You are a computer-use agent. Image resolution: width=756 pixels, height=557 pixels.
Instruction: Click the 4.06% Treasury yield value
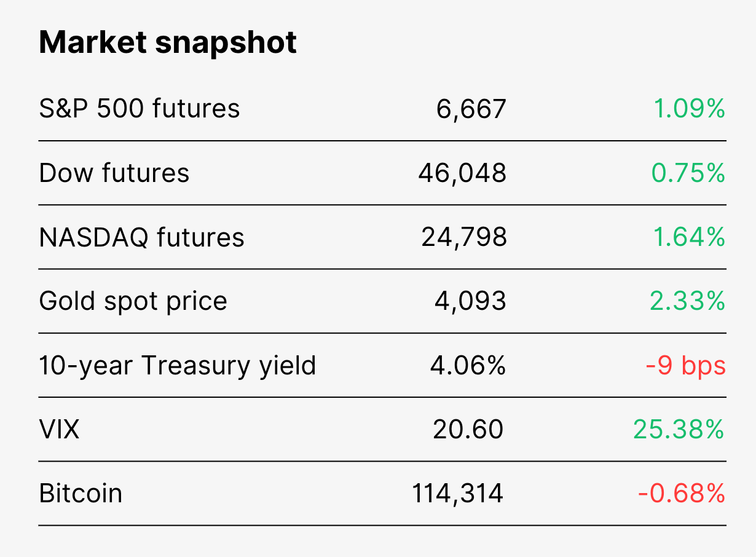click(x=468, y=365)
